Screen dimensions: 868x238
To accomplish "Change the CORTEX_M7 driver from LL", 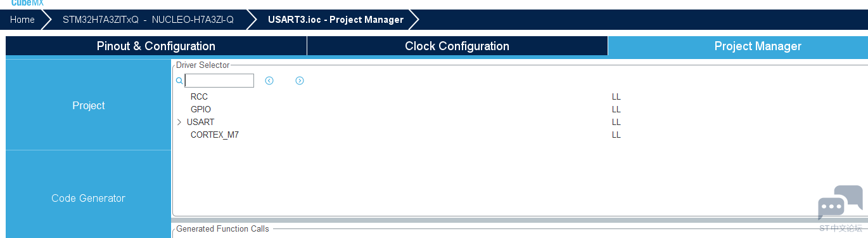I will pyautogui.click(x=616, y=135).
